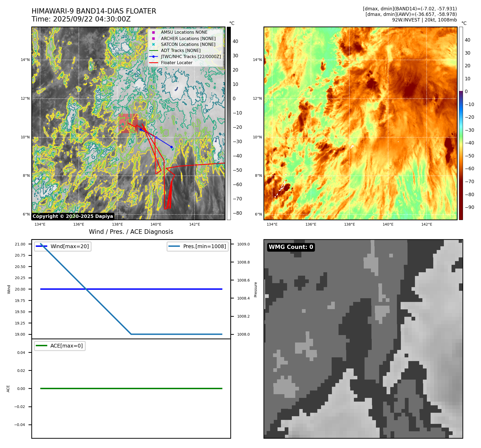Click the 'WMG Count: 0' badge

tap(291, 247)
